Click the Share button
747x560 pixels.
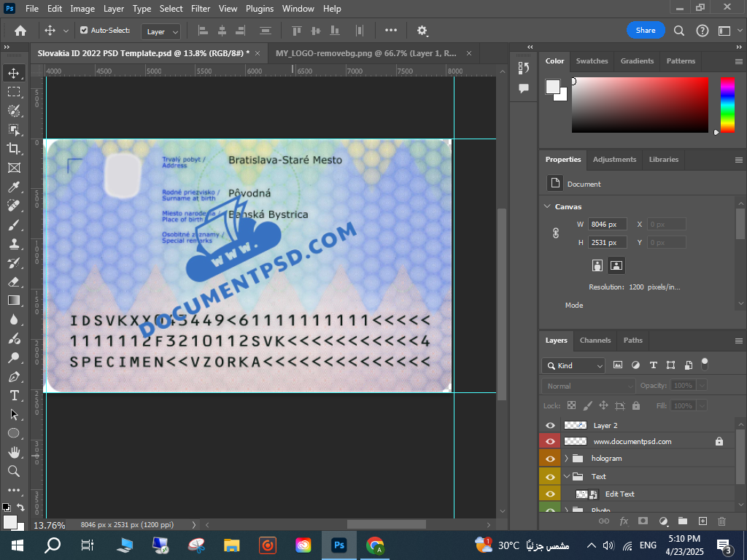coord(646,31)
